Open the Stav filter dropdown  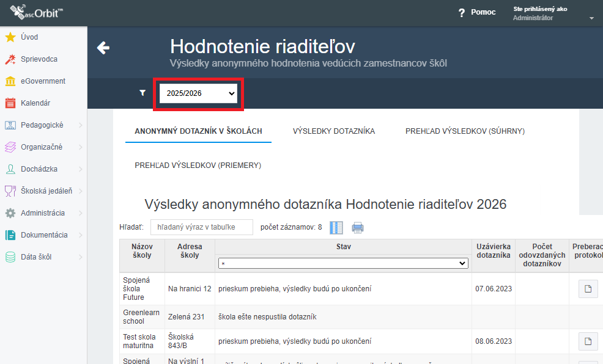pyautogui.click(x=343, y=263)
